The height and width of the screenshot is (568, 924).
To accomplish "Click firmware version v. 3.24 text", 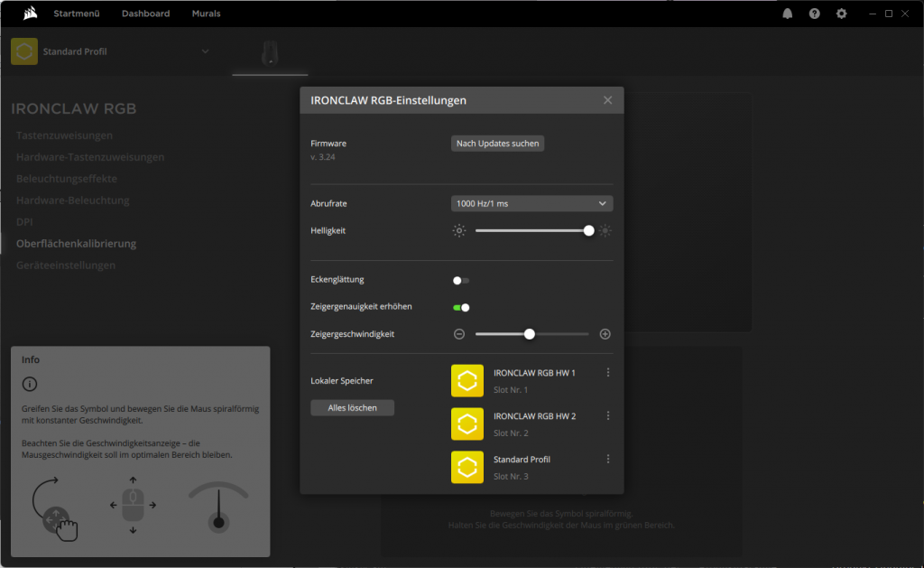I will [323, 157].
